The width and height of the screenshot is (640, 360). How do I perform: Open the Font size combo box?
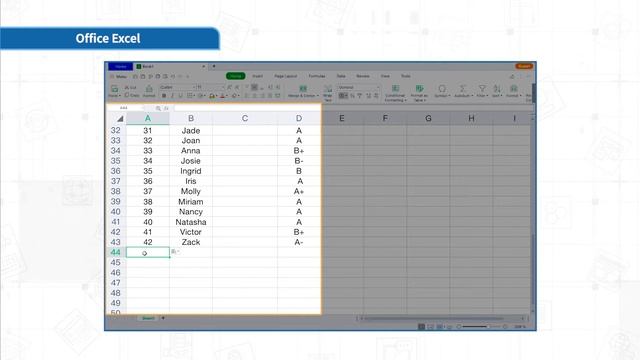tap(210, 87)
